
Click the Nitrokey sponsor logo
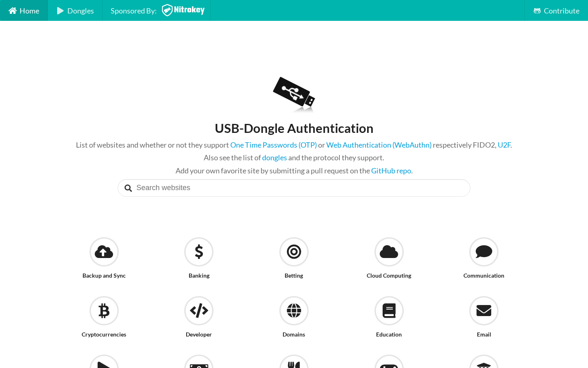coord(183,10)
